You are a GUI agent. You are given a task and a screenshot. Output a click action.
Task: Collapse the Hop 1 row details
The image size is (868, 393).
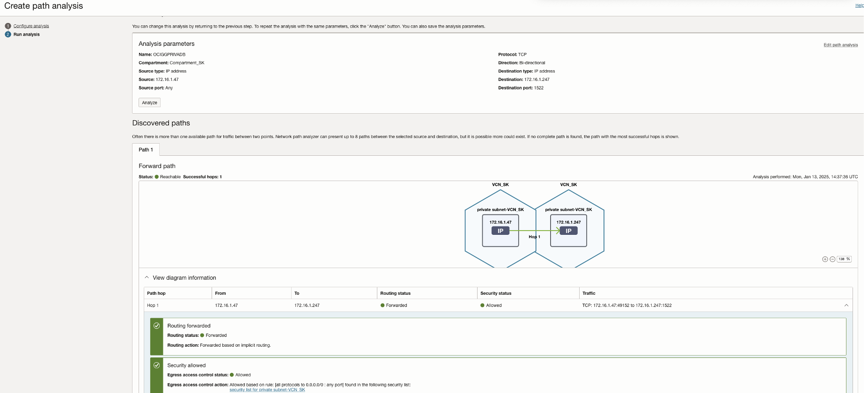(846, 306)
